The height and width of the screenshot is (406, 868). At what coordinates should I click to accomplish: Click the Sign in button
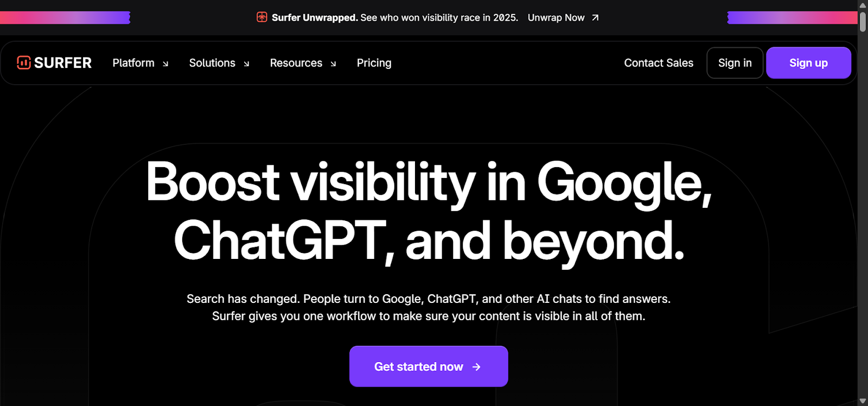(735, 63)
